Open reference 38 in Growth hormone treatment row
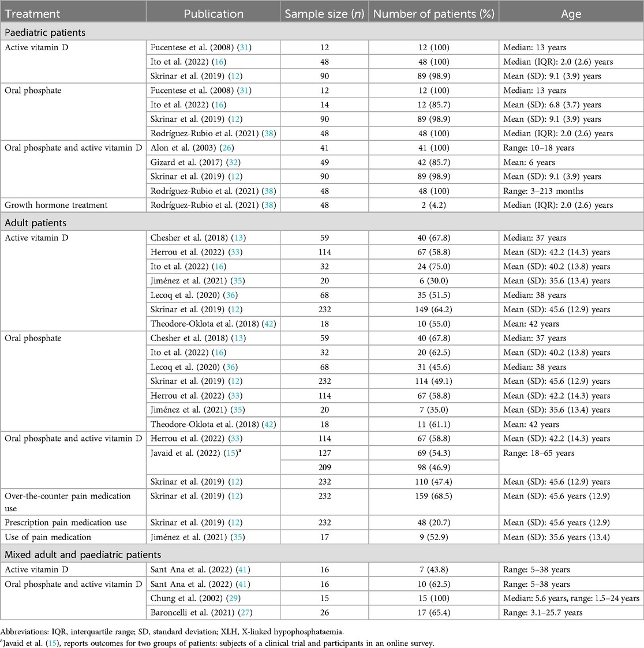 [x=269, y=205]
